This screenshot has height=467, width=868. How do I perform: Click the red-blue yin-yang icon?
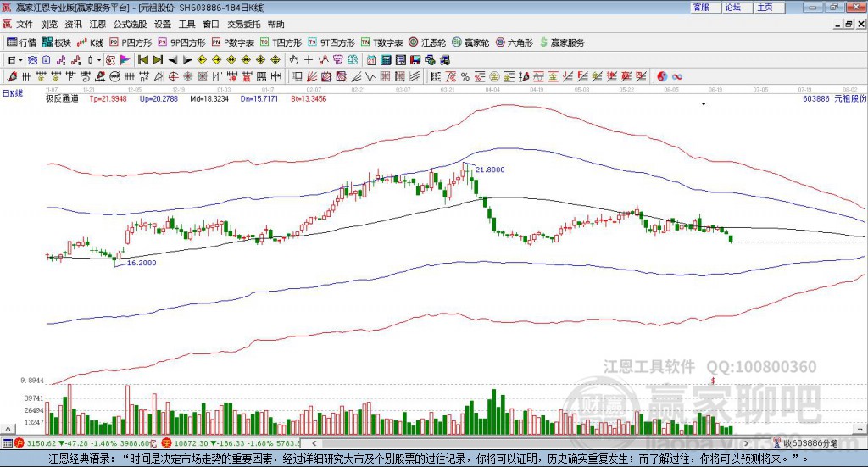click(x=662, y=77)
